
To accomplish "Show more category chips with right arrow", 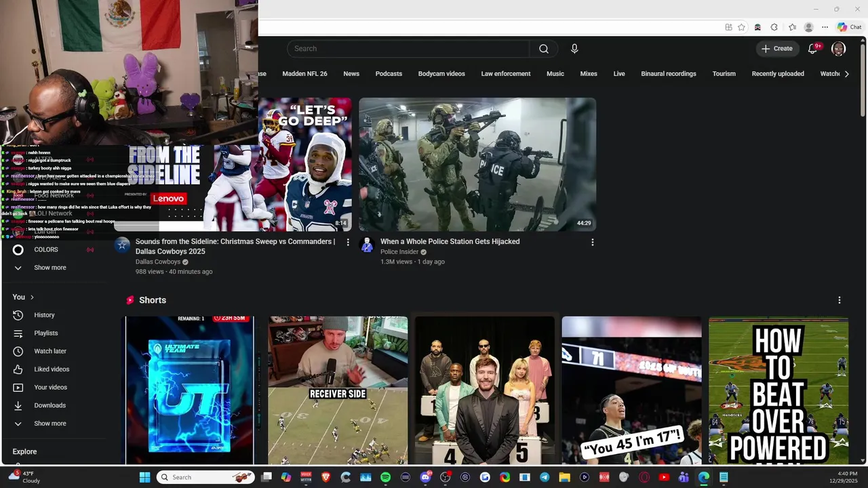I will click(846, 74).
